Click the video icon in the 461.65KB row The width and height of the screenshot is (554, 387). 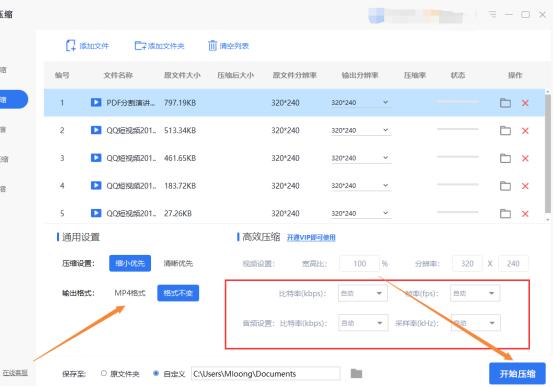click(x=96, y=158)
